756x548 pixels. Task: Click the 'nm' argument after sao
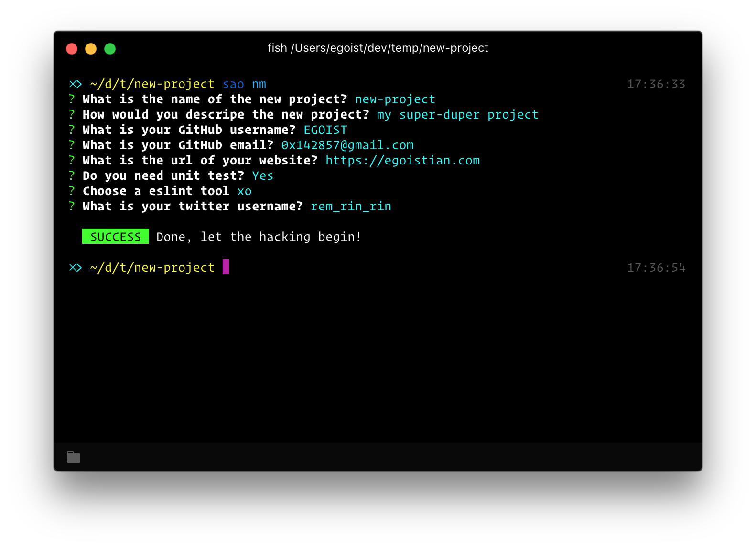(259, 84)
